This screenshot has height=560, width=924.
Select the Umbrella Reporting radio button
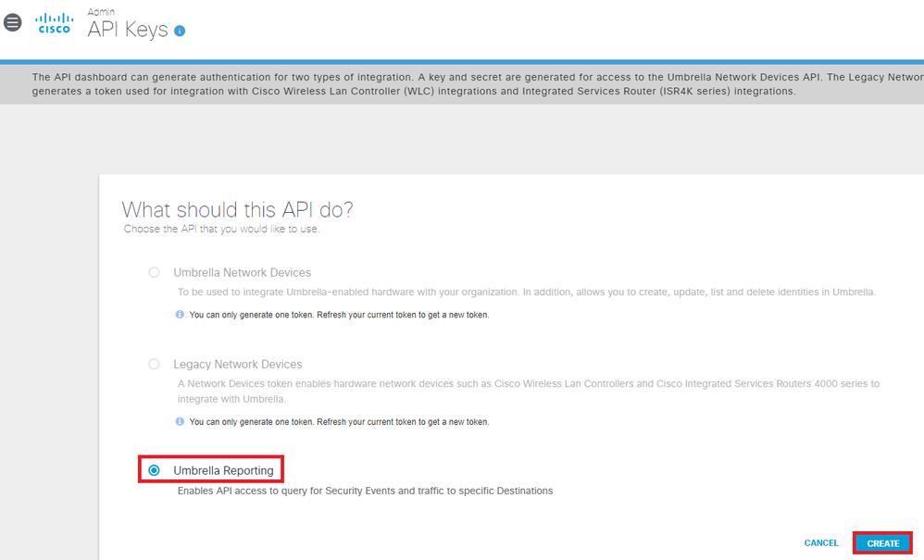click(154, 470)
